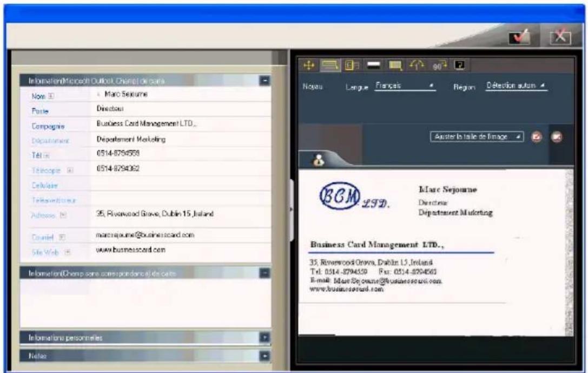Click the Noyau label
The width and height of the screenshot is (588, 373).
point(312,87)
